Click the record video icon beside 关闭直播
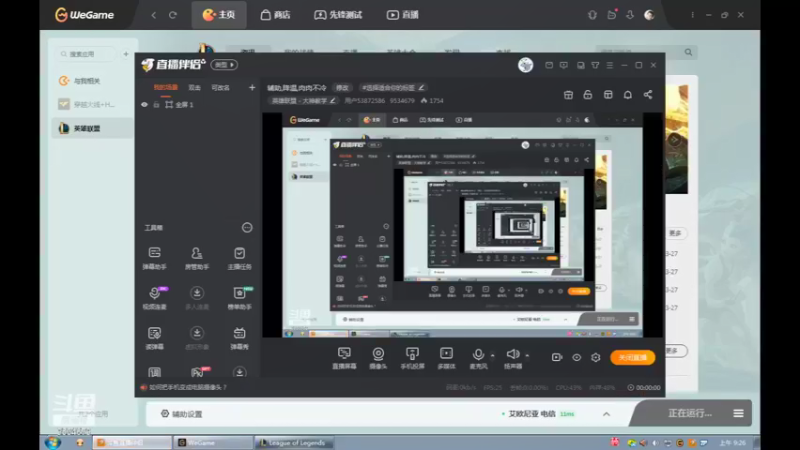Screen dimensions: 800x450 point(557,358)
